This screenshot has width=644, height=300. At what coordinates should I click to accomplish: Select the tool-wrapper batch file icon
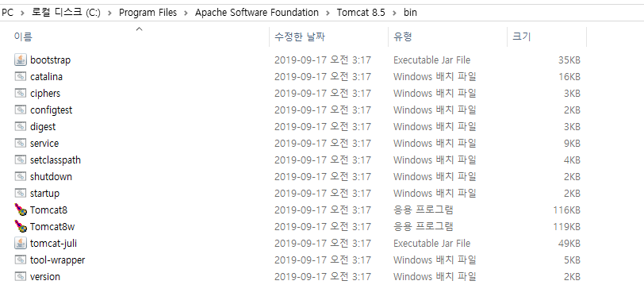21,260
